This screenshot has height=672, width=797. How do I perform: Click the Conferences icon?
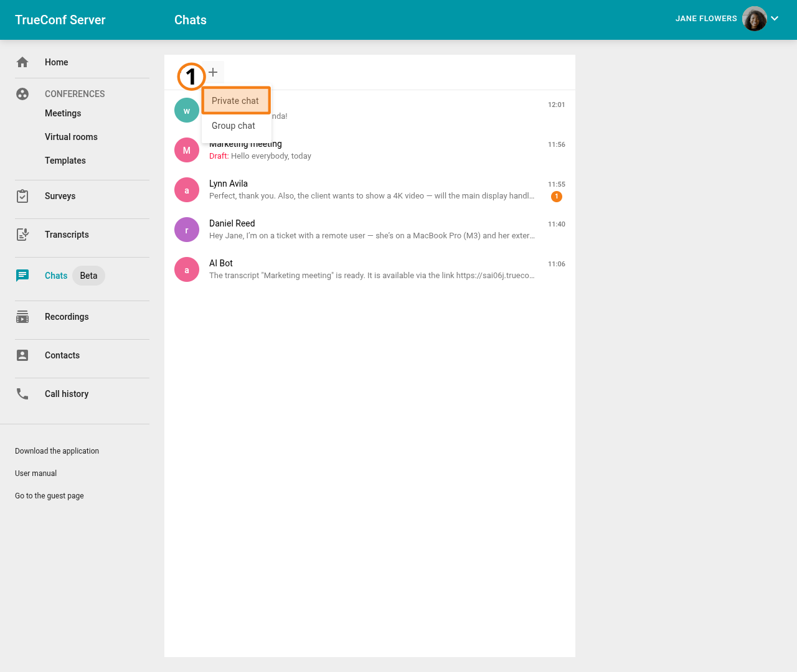pyautogui.click(x=22, y=94)
